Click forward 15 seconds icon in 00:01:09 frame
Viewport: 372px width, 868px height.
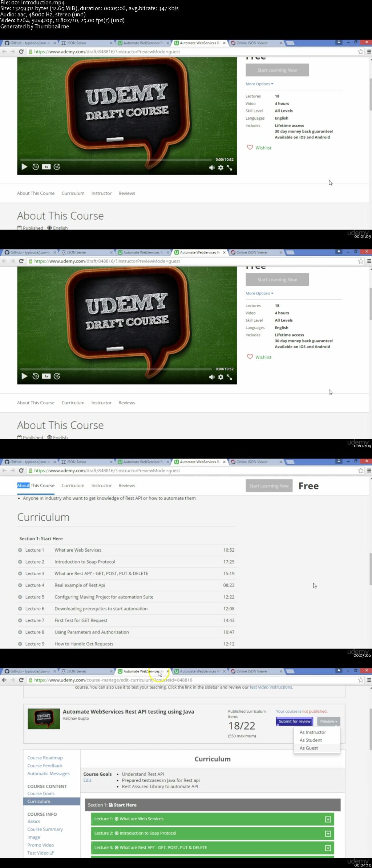pyautogui.click(x=57, y=167)
